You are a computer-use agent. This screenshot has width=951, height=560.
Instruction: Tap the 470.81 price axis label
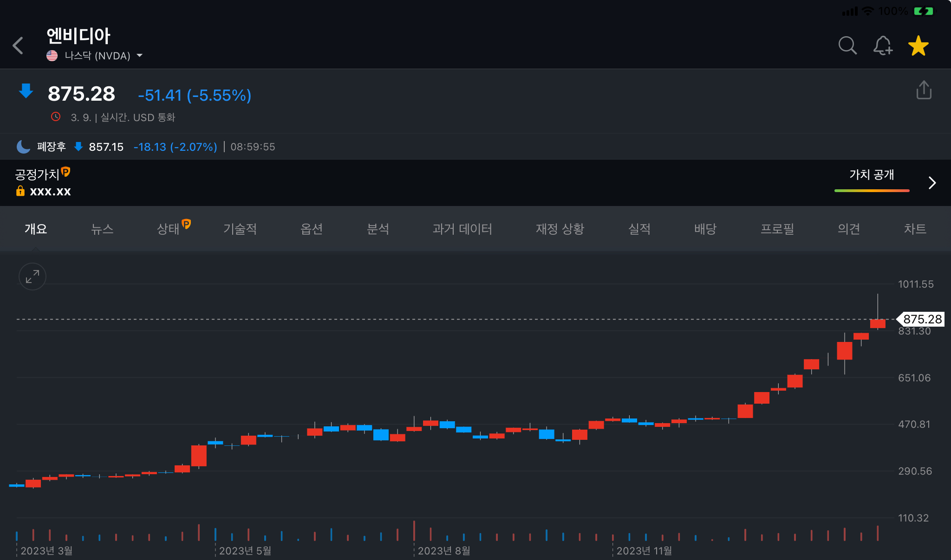click(914, 424)
